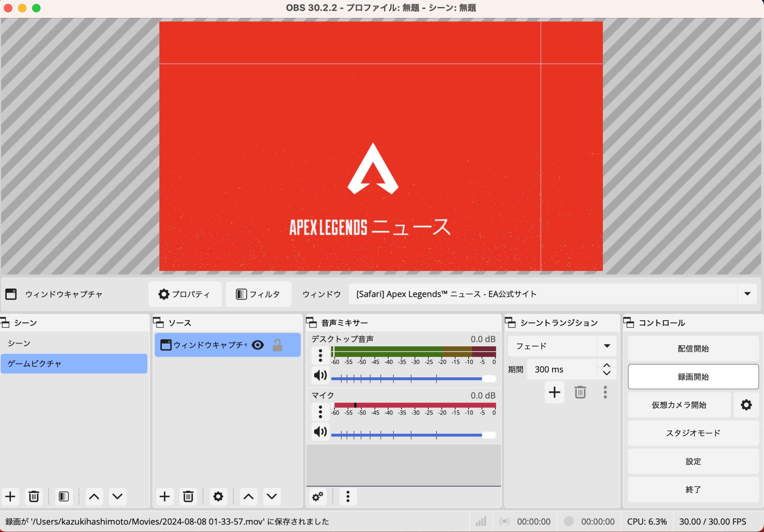Toggle lock on ウィンドウキャプチャ source

click(277, 345)
